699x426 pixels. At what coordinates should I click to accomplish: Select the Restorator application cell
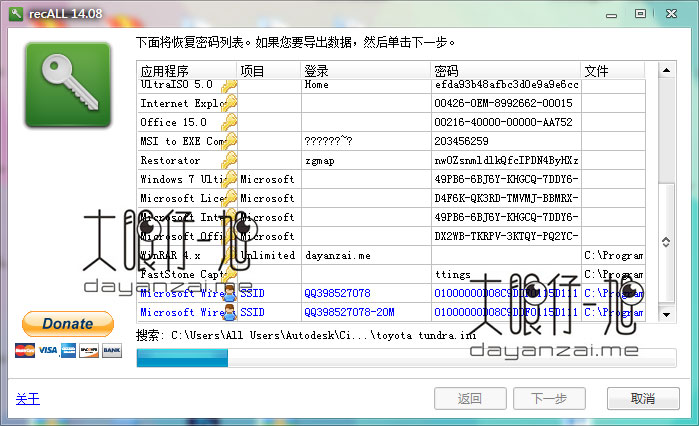[187, 160]
